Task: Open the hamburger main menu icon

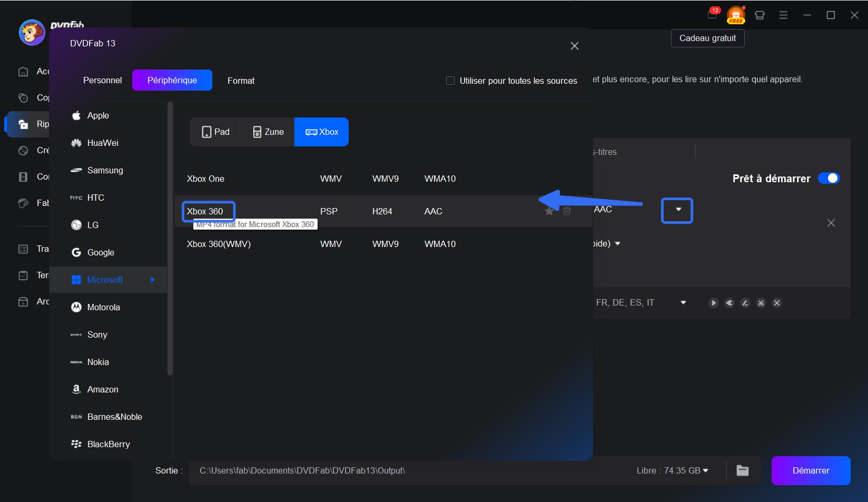Action: (x=783, y=15)
